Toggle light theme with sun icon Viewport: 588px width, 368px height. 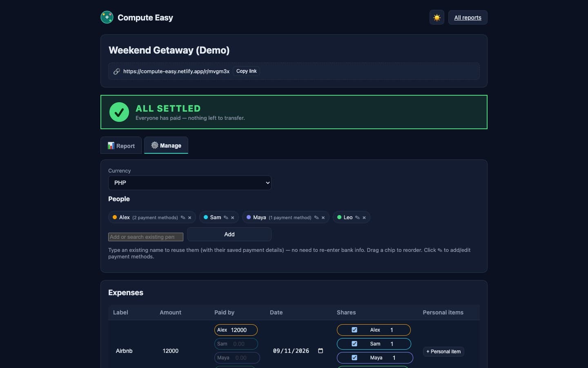point(437,18)
